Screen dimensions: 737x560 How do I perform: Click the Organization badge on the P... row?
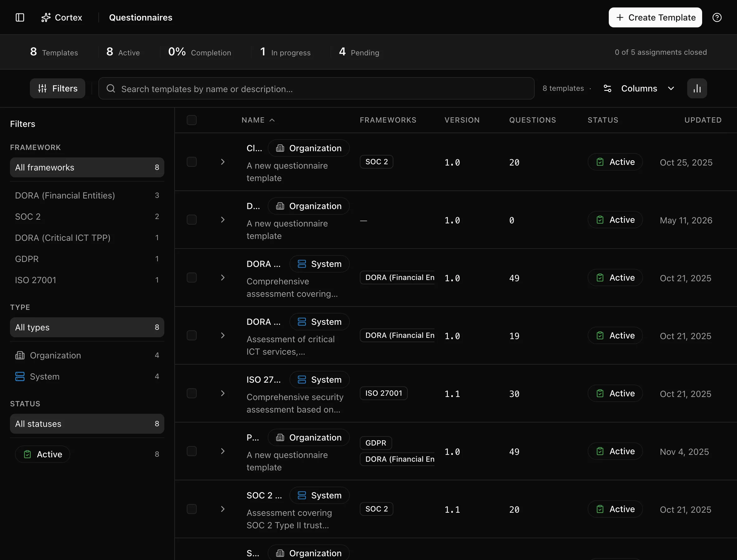pyautogui.click(x=308, y=438)
